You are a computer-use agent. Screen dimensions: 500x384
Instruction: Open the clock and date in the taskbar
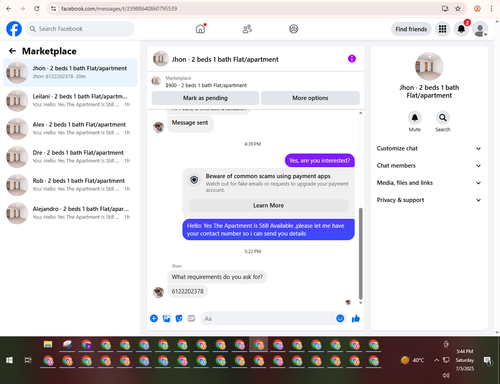[465, 360]
